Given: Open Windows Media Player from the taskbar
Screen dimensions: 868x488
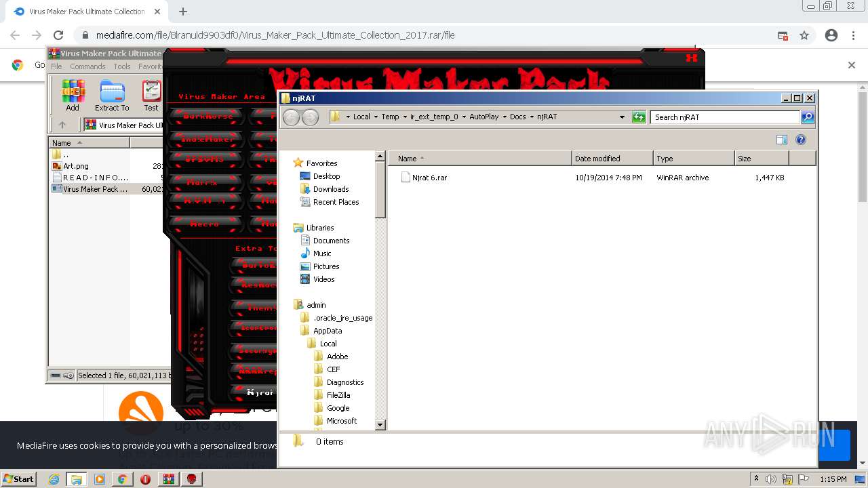Looking at the screenshot, I should point(100,479).
